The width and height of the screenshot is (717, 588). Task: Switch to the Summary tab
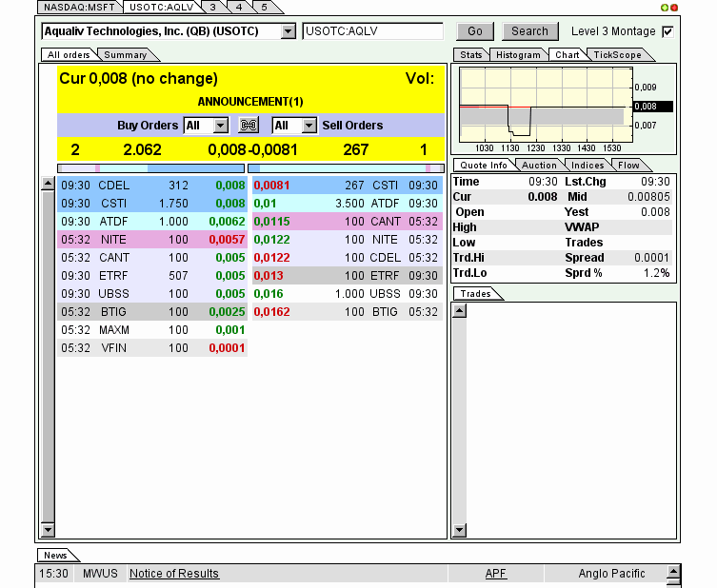pyautogui.click(x=126, y=55)
